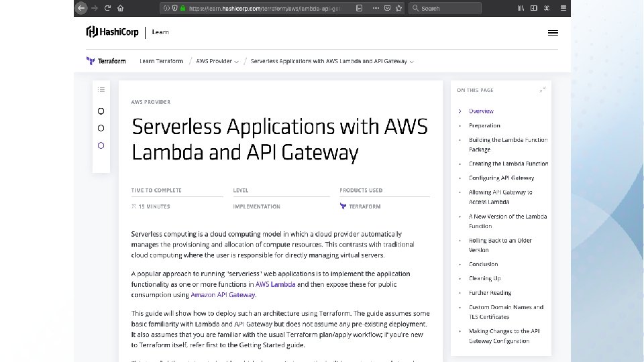Open the HashiCorp site hamburger menu
Viewport: 644px width, 362px height.
tap(553, 33)
